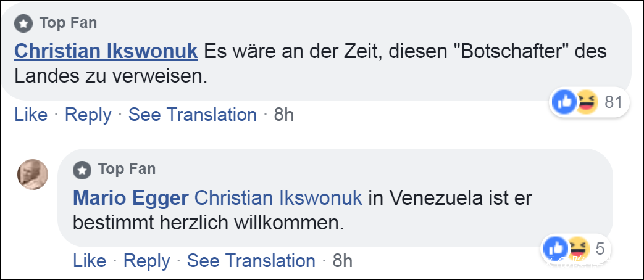Screen dimensions: 644x280
Task: Click the thumbs-up reaction icon beside 5
Action: coord(554,249)
